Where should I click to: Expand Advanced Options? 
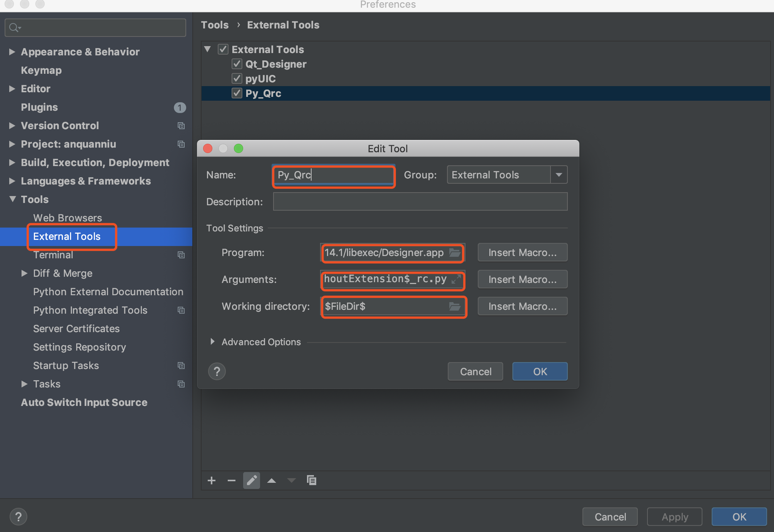(212, 341)
